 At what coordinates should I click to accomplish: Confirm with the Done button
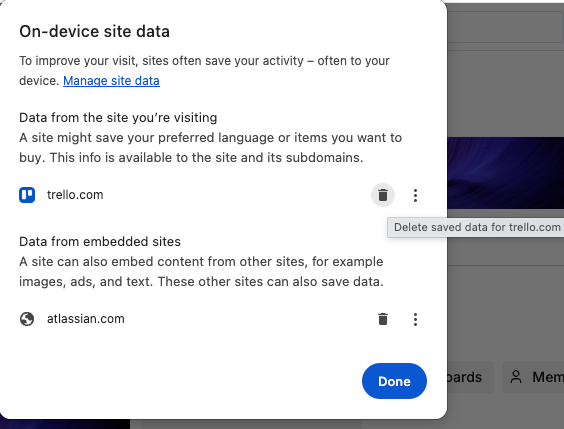394,381
